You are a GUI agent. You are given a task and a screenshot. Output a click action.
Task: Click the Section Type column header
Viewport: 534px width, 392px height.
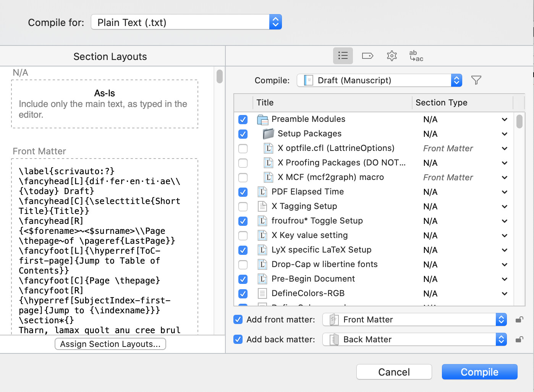tap(441, 103)
